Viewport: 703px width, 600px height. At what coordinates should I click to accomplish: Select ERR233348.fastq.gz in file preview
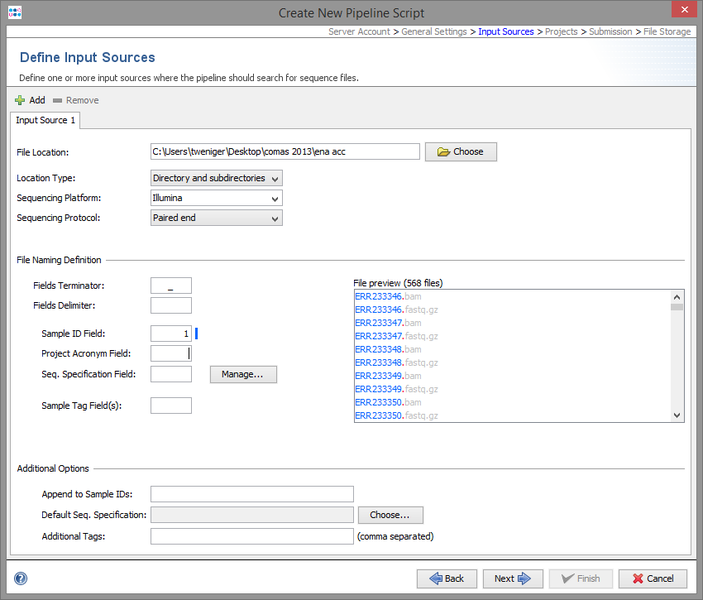tap(396, 363)
